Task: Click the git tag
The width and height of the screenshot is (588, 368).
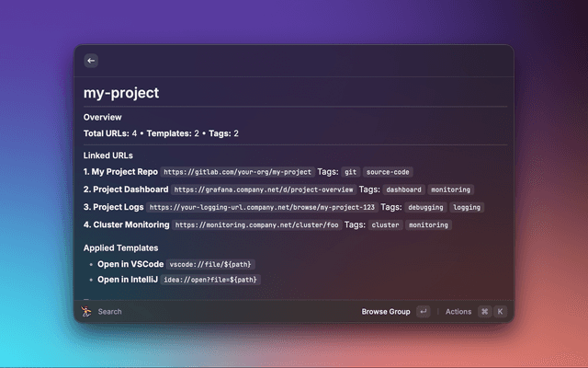Action: tap(351, 172)
